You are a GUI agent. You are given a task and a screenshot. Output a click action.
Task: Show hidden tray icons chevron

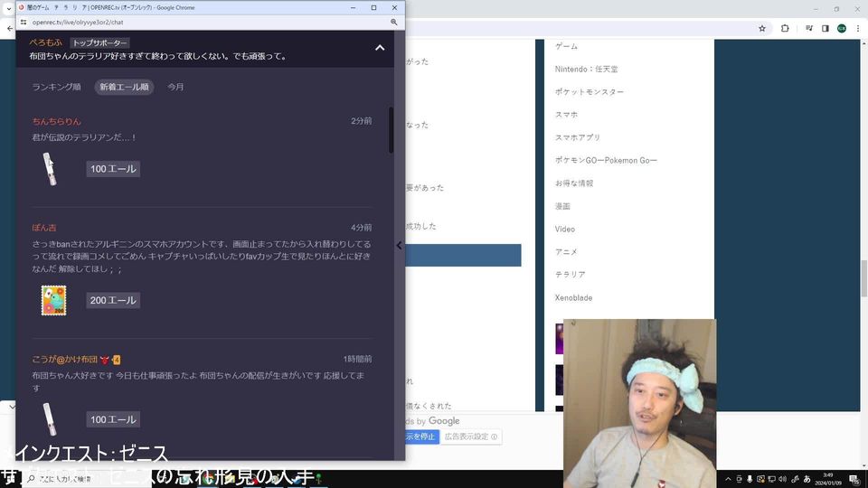tap(728, 479)
